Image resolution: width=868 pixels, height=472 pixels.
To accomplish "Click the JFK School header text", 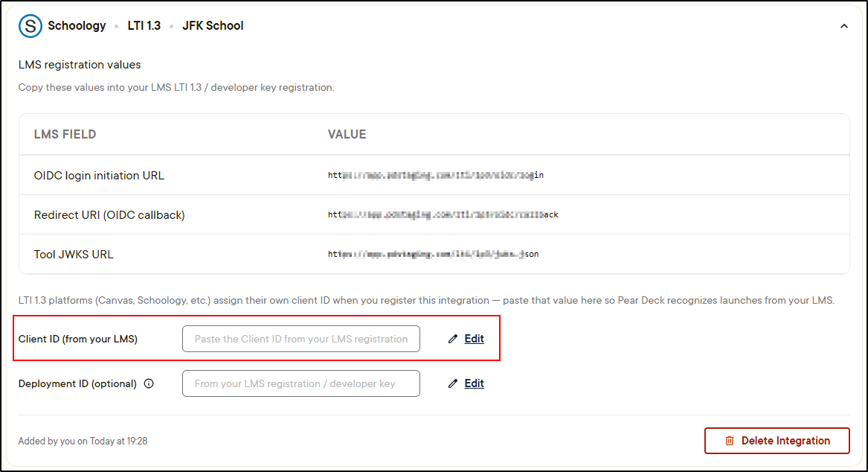I will click(213, 25).
